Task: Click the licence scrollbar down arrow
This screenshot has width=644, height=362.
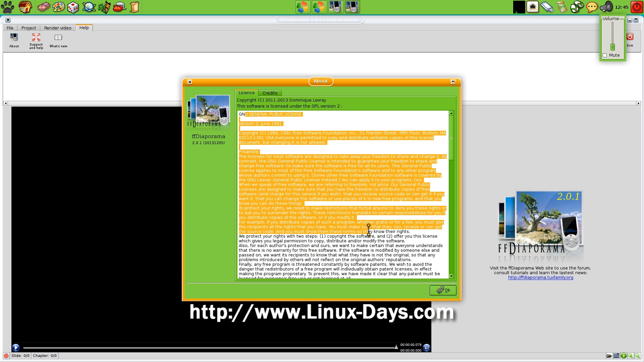Action: click(x=451, y=276)
